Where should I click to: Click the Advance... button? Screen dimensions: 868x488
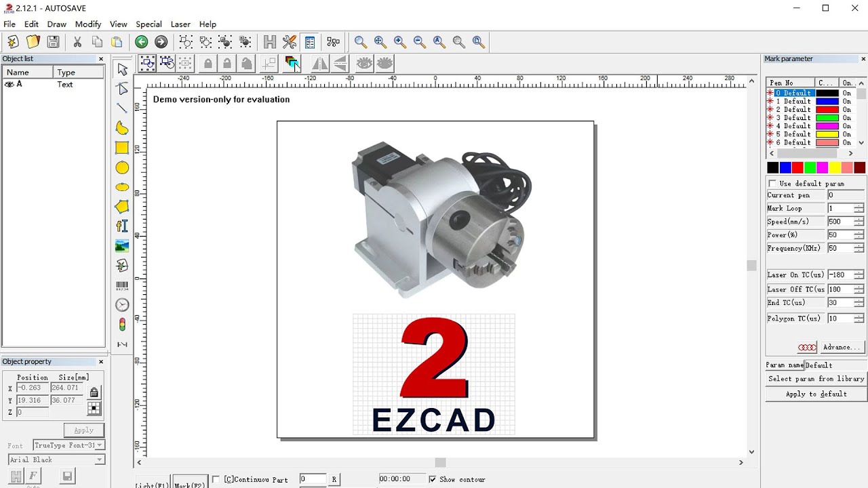[841, 347]
